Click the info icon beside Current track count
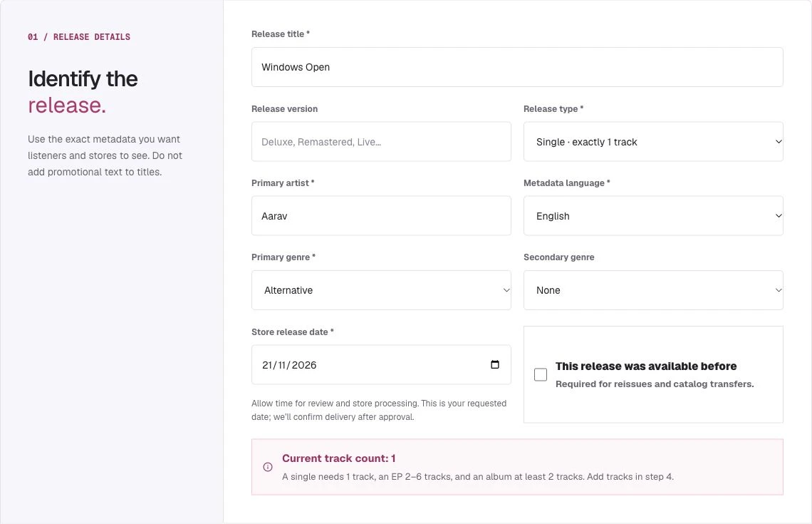 pyautogui.click(x=268, y=467)
